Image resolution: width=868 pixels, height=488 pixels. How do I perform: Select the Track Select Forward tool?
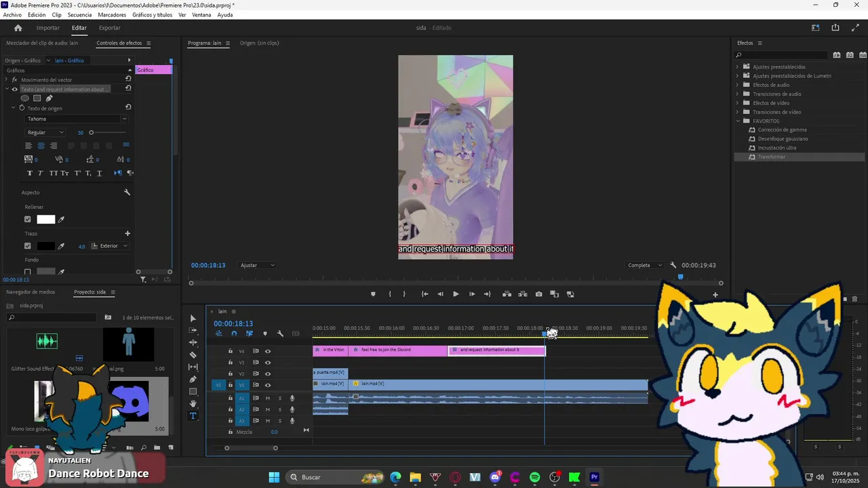193,331
